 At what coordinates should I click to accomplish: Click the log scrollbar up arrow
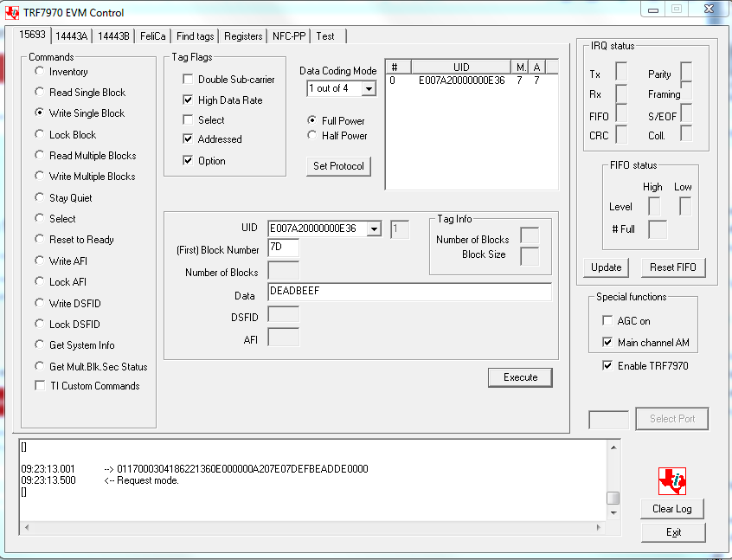613,447
